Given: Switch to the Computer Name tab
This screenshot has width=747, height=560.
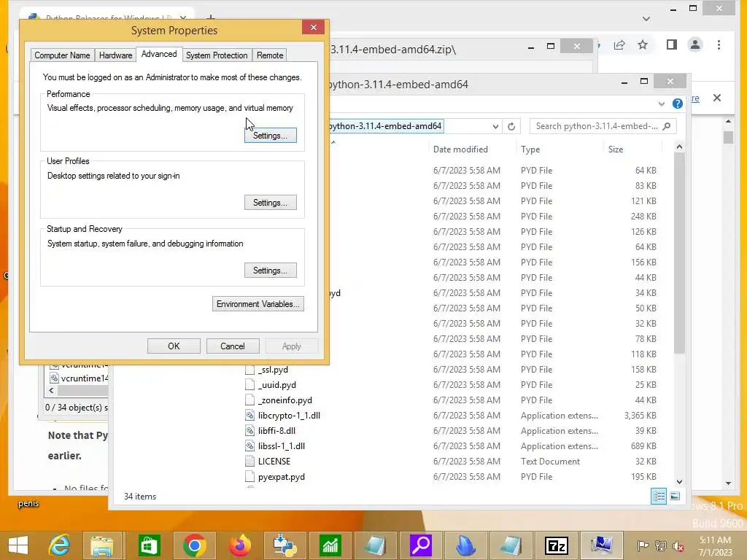Looking at the screenshot, I should click(62, 55).
